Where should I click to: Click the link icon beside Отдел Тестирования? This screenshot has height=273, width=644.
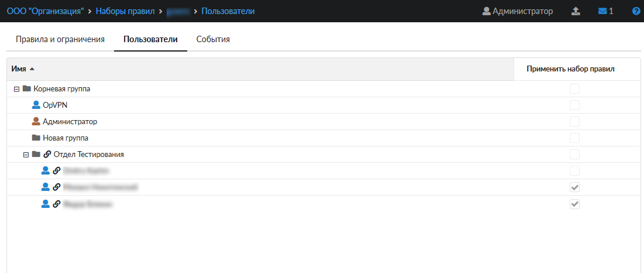tap(47, 155)
